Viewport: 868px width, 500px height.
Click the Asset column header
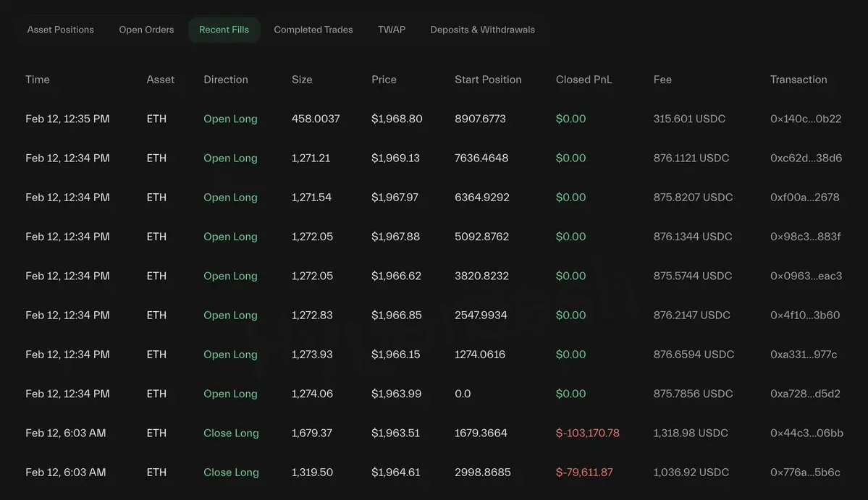(x=160, y=80)
